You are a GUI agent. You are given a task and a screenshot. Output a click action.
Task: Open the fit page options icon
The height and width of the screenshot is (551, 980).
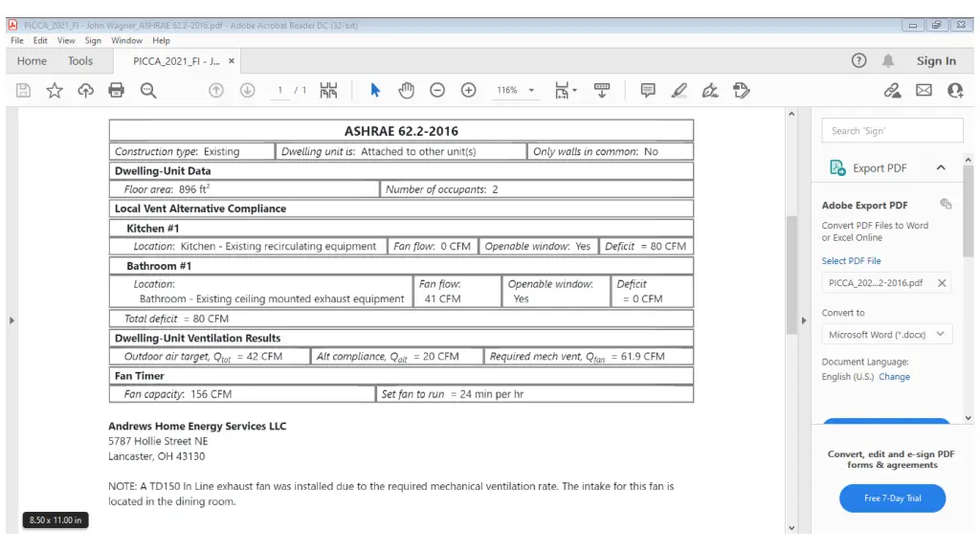pos(565,91)
